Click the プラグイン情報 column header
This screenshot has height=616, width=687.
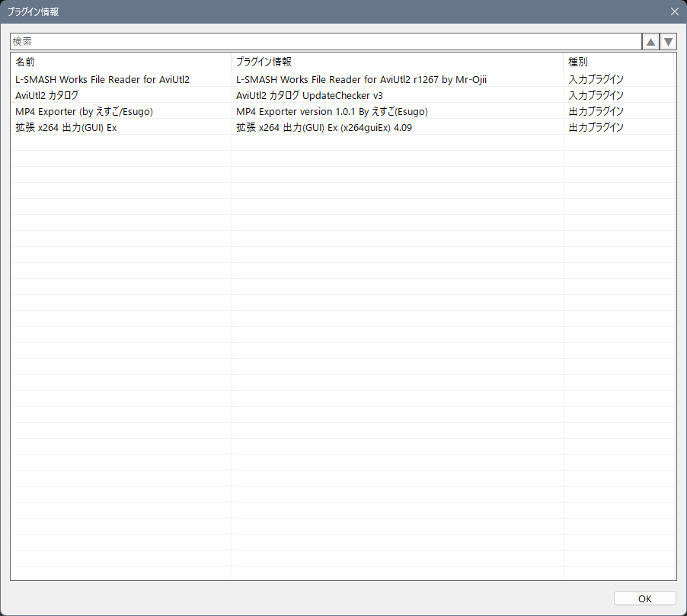click(x=397, y=62)
